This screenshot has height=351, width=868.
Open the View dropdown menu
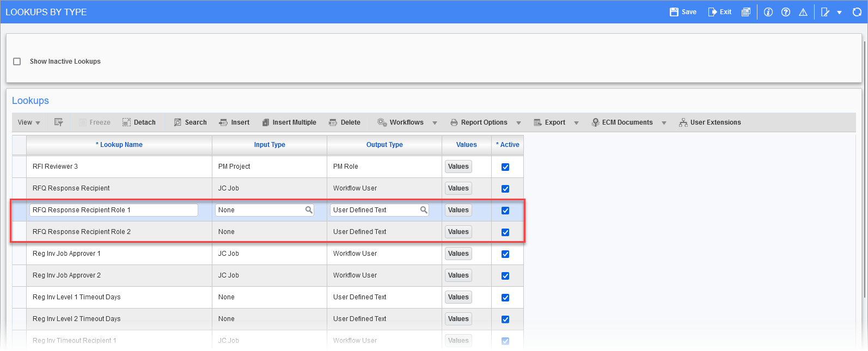[x=29, y=122]
